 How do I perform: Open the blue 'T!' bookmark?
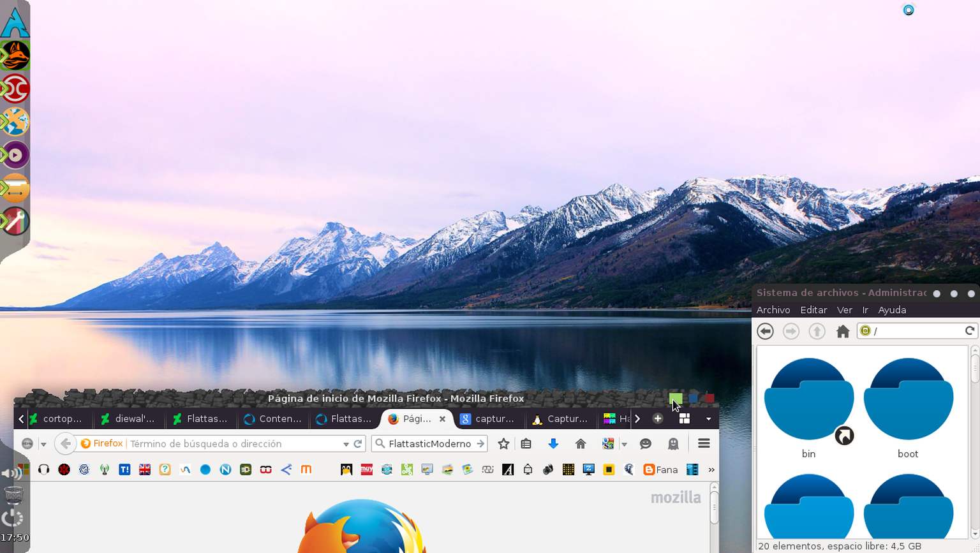pyautogui.click(x=124, y=469)
